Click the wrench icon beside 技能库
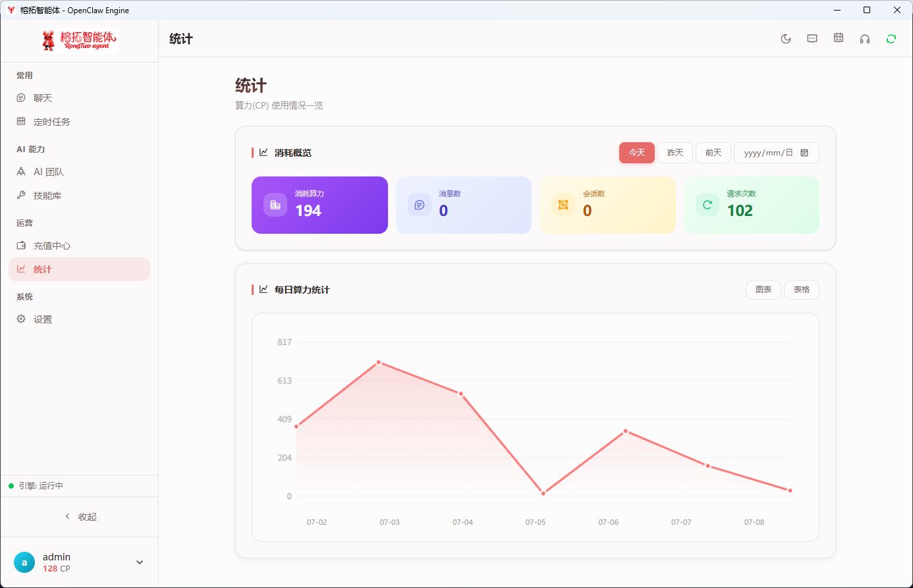Screen dimensions: 913x588 pyautogui.click(x=21, y=196)
